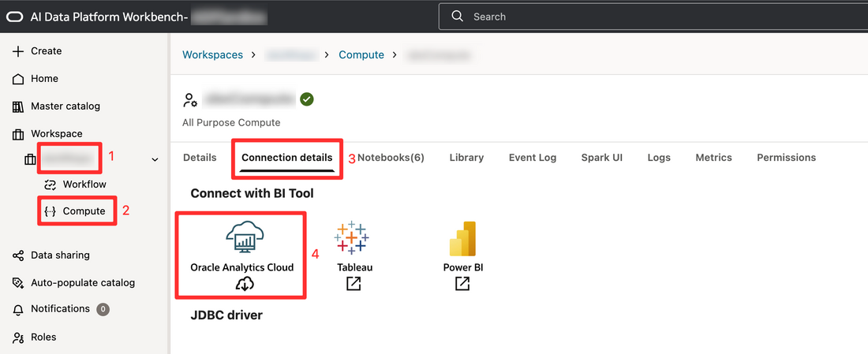Click the green active status checkmark
Screen dimensions: 868x354
point(307,99)
